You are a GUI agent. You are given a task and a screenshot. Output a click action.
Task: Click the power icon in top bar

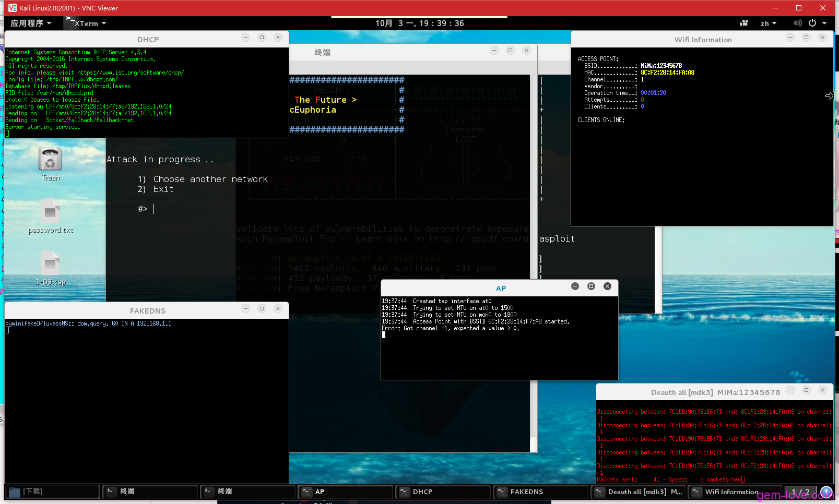tap(812, 23)
